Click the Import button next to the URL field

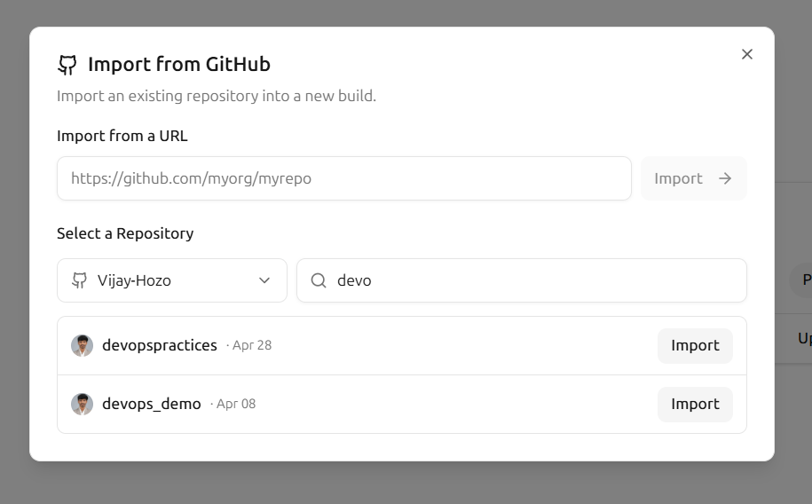coord(694,178)
